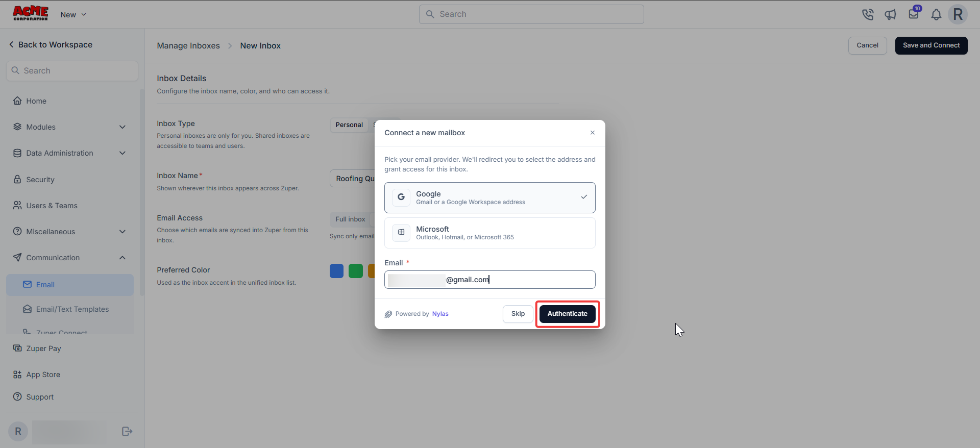The image size is (980, 448).
Task: Open the Email settings item
Action: [x=70, y=285]
